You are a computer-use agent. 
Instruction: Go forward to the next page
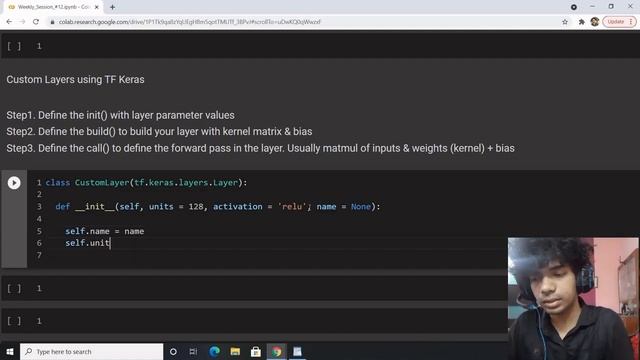(22, 22)
